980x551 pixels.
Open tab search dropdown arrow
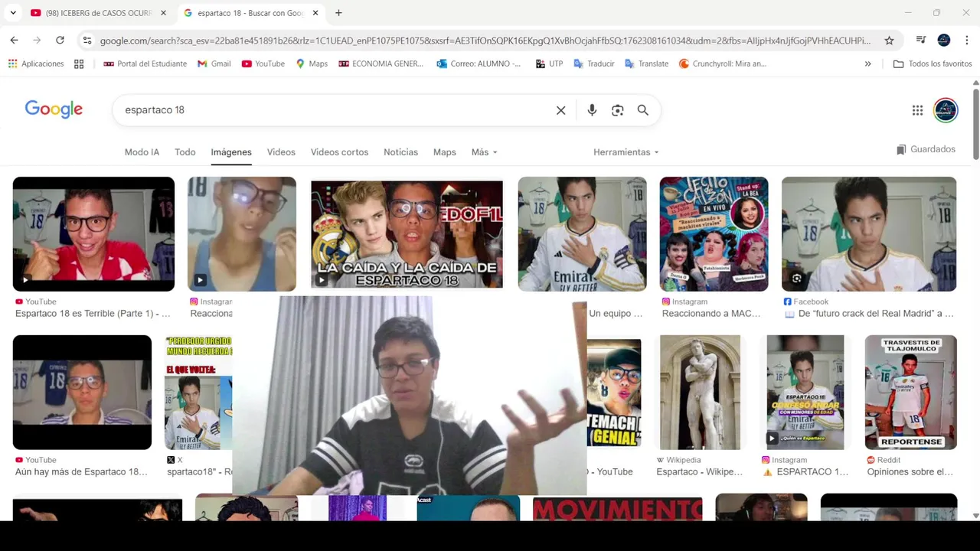tap(13, 13)
